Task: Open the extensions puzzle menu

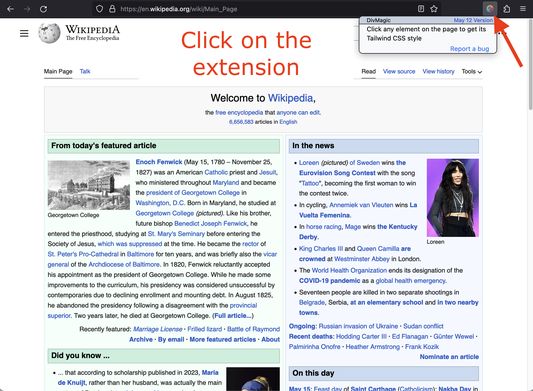Action: 507,9
